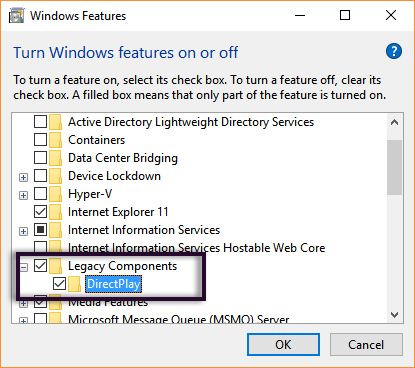
Task: Open the blue help question mark icon
Action: click(x=394, y=51)
